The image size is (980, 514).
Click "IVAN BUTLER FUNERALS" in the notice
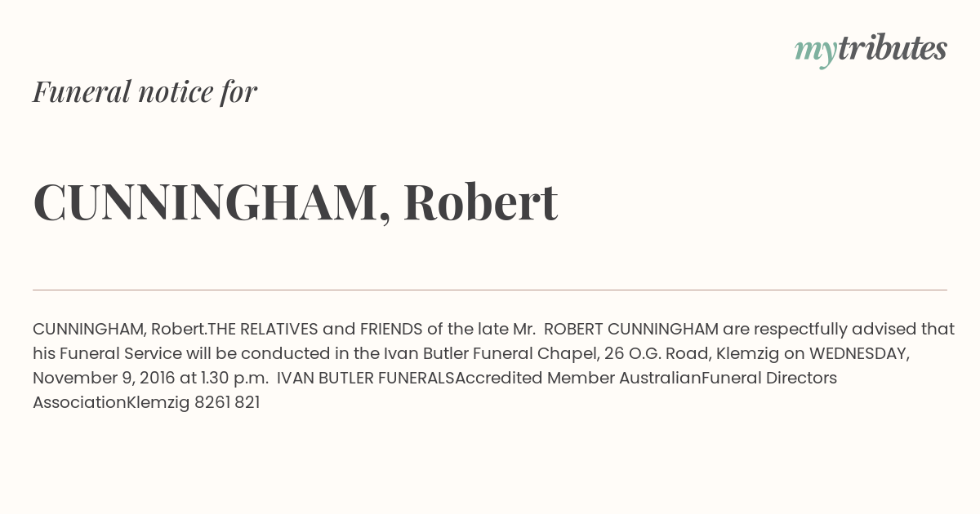pyautogui.click(x=366, y=379)
